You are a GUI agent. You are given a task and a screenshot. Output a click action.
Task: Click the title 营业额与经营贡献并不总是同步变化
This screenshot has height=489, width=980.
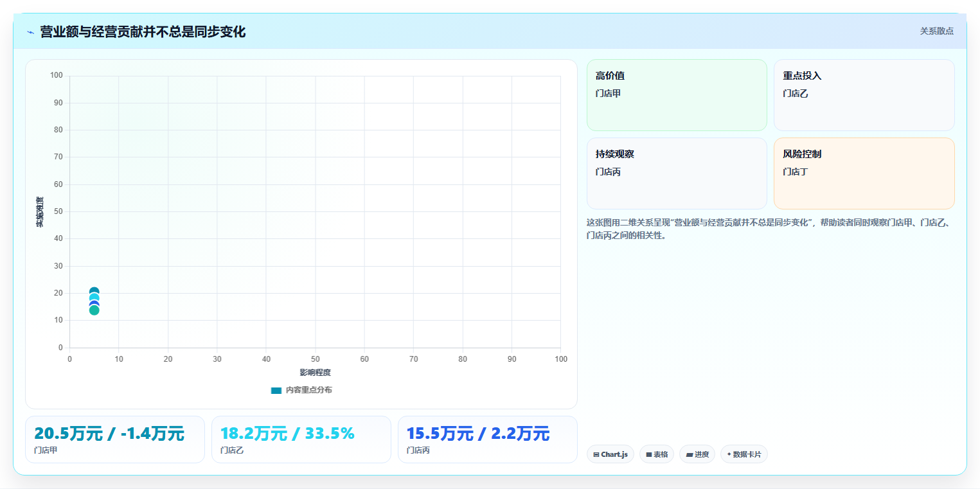point(143,31)
